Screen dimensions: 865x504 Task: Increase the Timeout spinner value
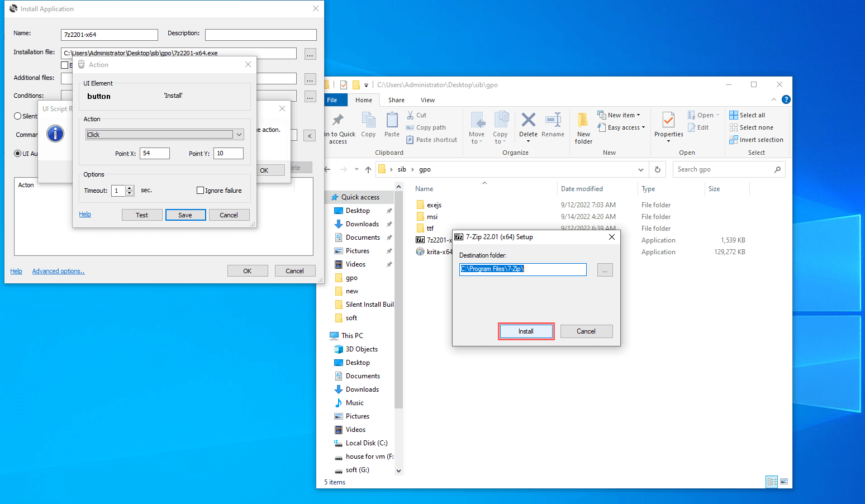click(x=130, y=188)
